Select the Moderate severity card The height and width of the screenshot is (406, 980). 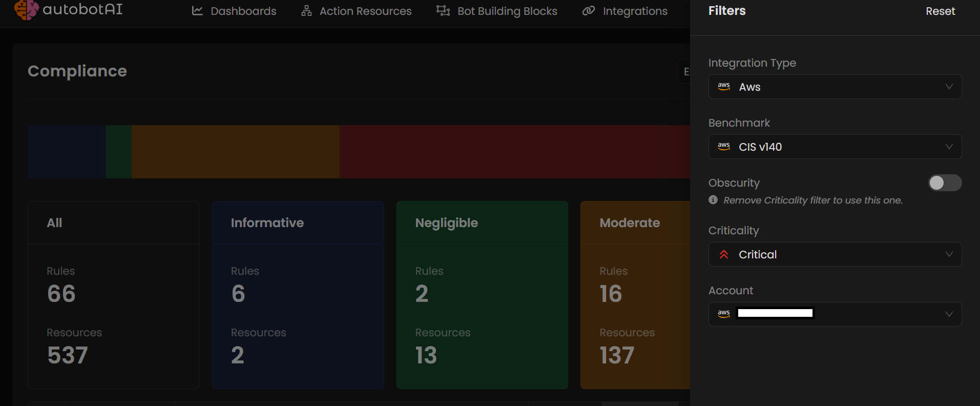point(635,295)
